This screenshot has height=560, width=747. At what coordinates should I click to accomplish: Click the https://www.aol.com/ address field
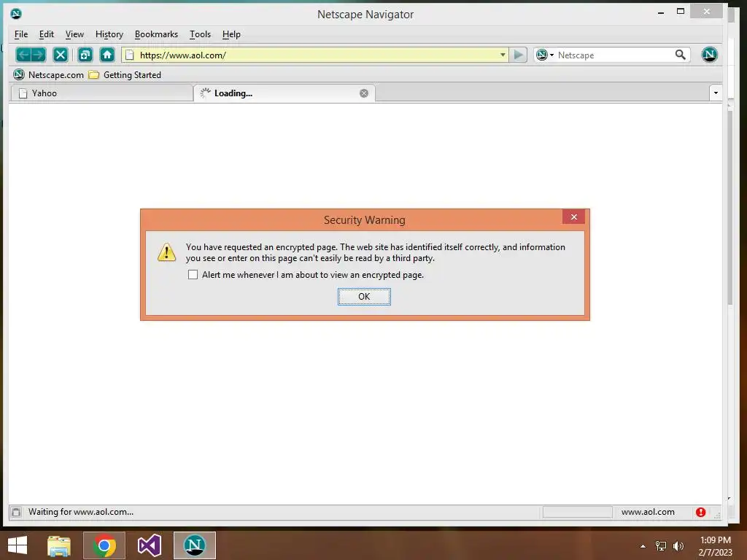pyautogui.click(x=317, y=55)
